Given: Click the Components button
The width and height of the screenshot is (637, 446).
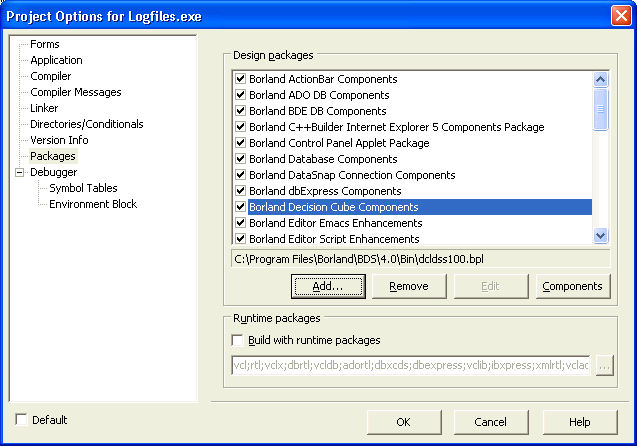Looking at the screenshot, I should click(573, 286).
